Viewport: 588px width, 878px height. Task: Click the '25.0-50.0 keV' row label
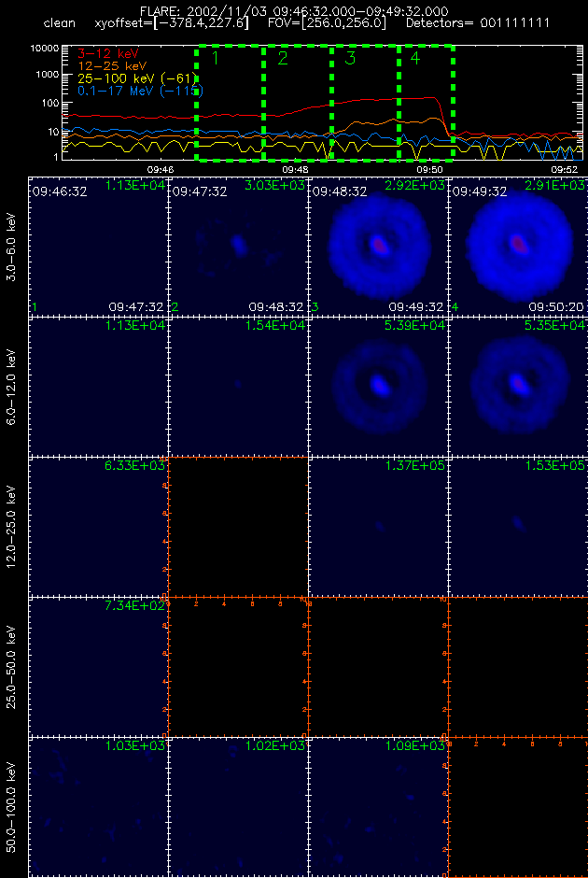tap(13, 667)
